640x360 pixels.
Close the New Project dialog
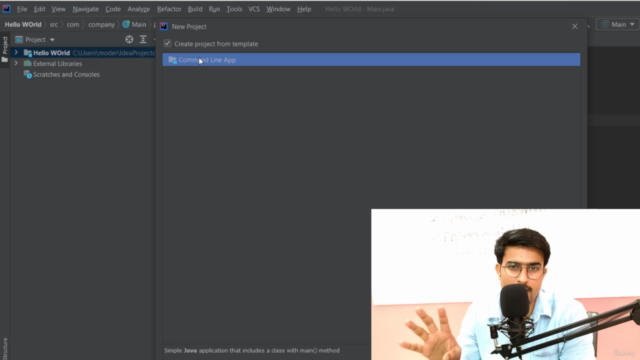574,27
